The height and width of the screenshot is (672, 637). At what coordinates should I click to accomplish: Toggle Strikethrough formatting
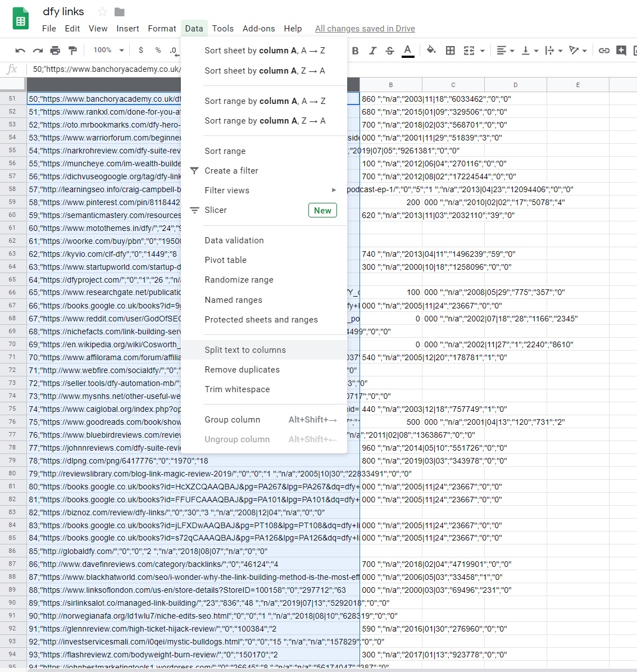tap(390, 51)
